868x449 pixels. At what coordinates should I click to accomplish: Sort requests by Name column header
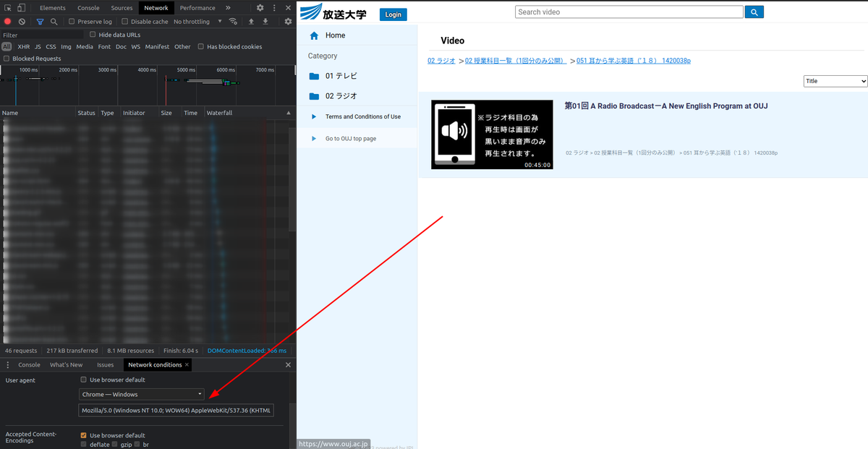click(38, 113)
